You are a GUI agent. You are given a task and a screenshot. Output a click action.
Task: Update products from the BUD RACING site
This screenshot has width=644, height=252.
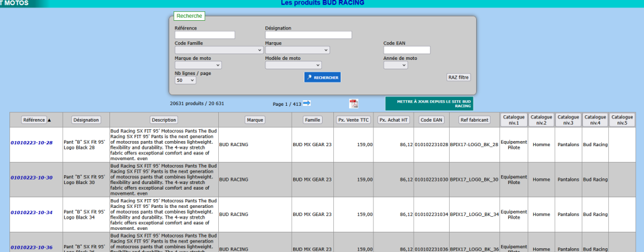click(x=429, y=103)
